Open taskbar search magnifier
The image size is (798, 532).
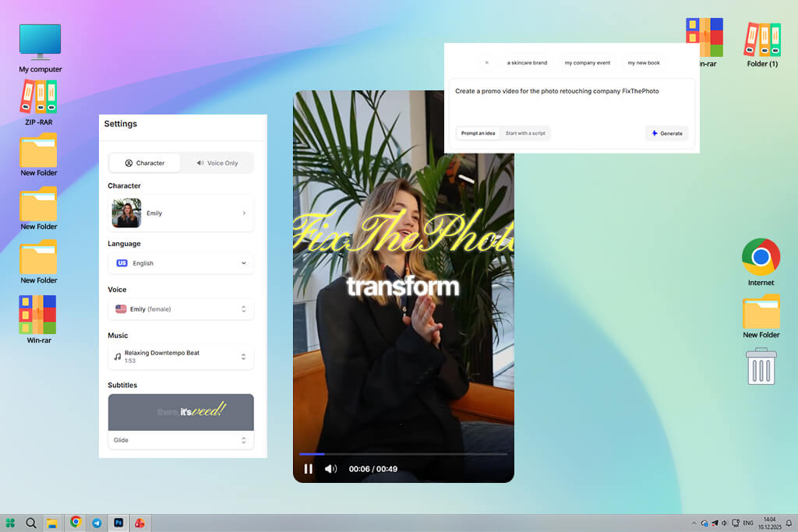[x=31, y=523]
